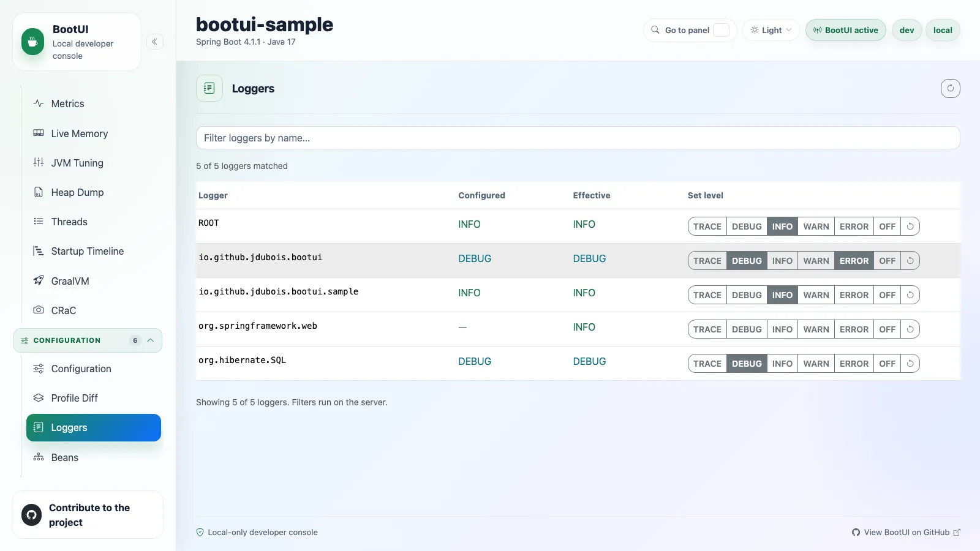Set org.springframework.web logger to ERROR
Image resolution: width=980 pixels, height=551 pixels.
point(854,329)
